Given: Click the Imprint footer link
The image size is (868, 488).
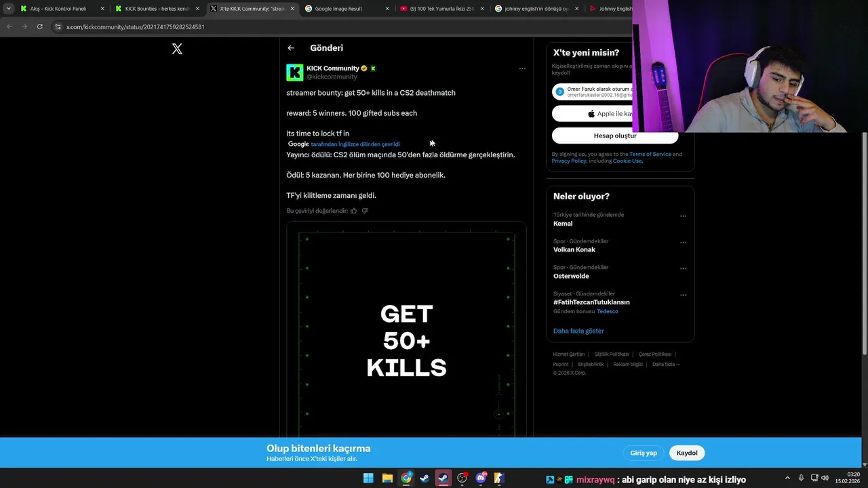Looking at the screenshot, I should coord(561,365).
